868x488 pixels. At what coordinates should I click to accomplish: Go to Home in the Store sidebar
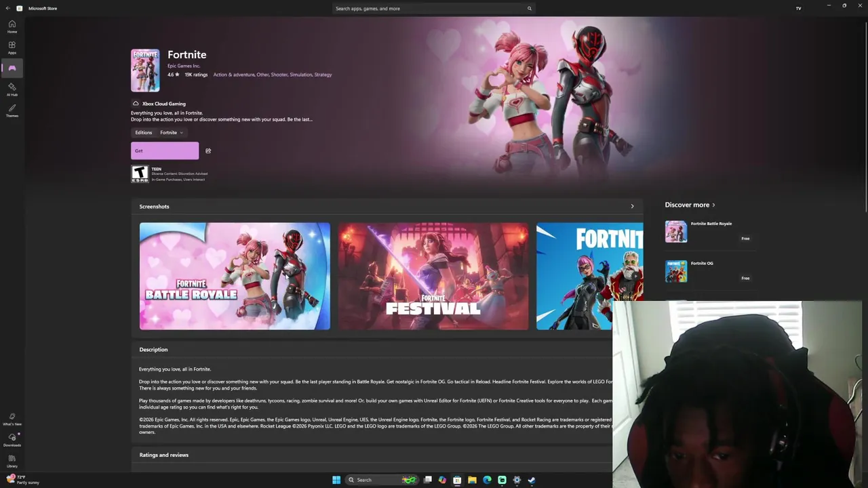(12, 26)
